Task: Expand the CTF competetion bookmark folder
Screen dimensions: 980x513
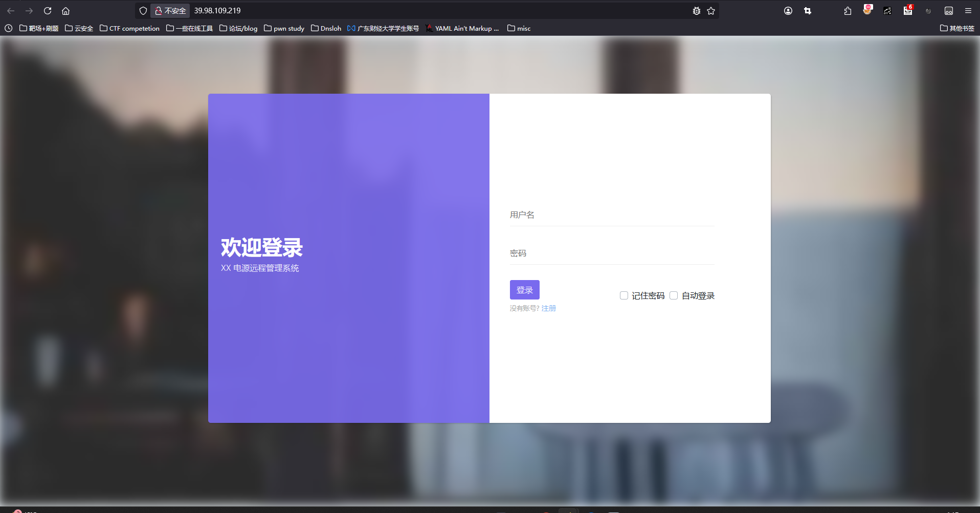Action: (x=129, y=28)
